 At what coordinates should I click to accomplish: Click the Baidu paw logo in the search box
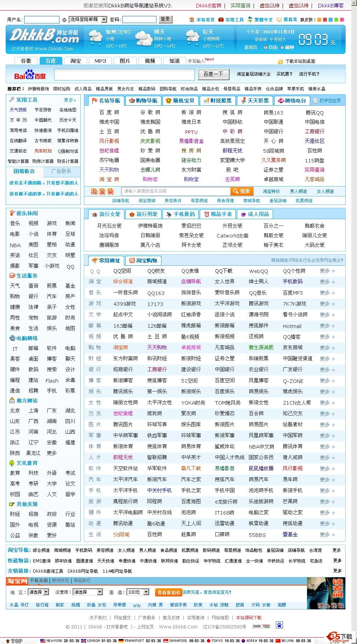30,75
